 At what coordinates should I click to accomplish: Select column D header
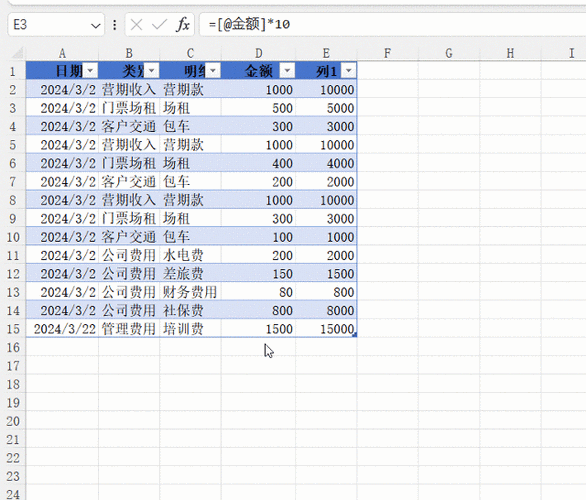coord(258,53)
